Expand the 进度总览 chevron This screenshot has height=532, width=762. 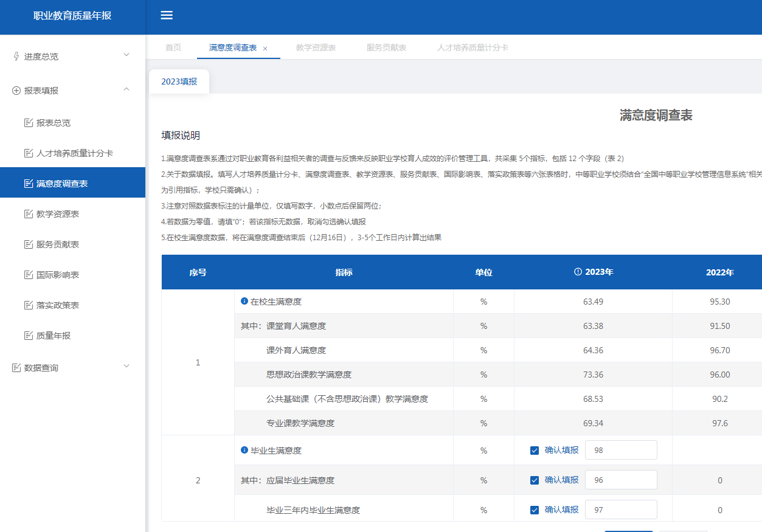tap(126, 55)
